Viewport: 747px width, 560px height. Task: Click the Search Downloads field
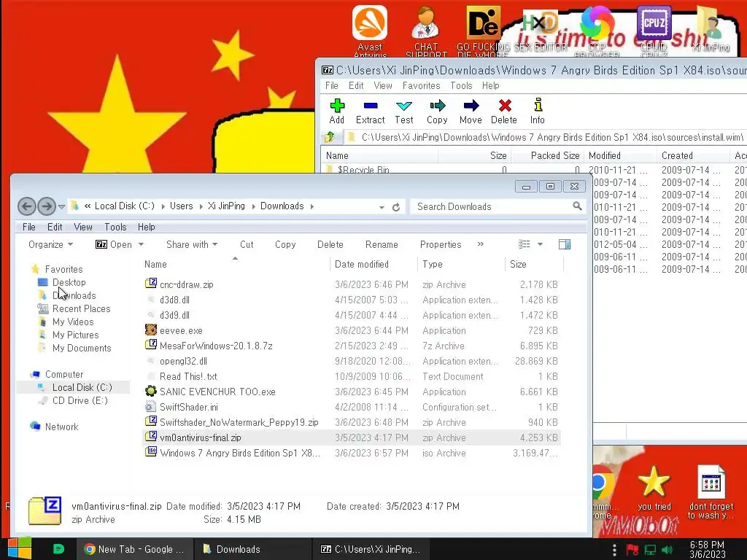click(498, 206)
